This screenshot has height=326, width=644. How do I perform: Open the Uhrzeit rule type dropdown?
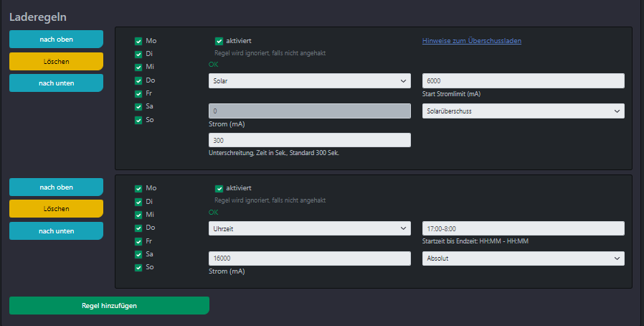(310, 228)
